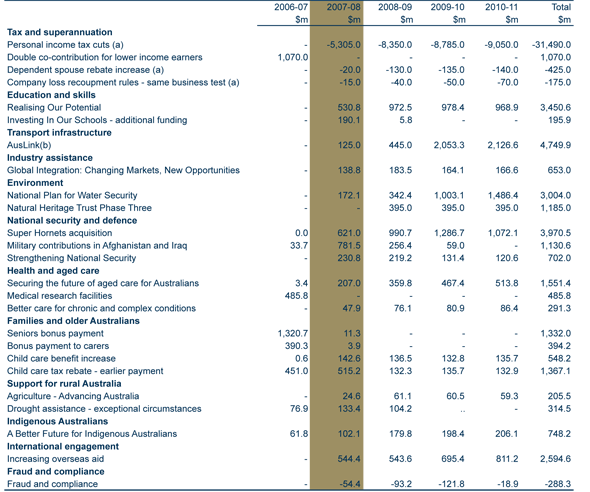This screenshot has height=492, width=590.
Task: Click 'Dependent spouse rebate increase (a)' label
Action: point(85,70)
